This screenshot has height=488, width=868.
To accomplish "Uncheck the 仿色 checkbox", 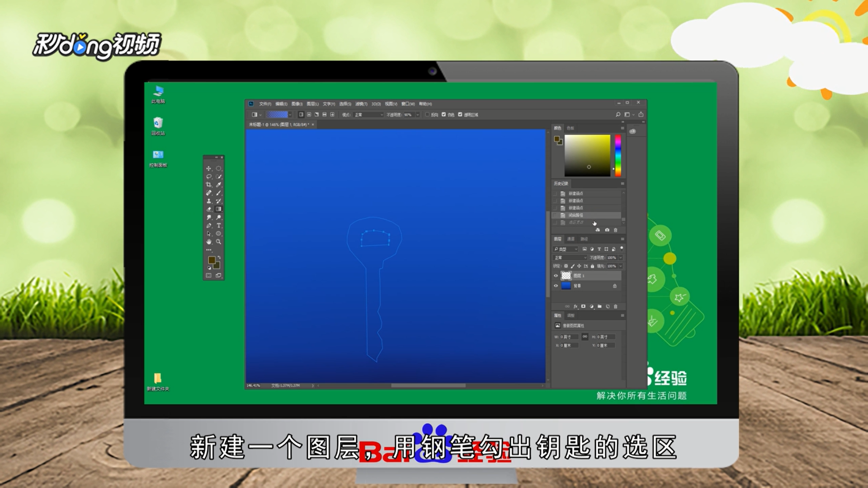I will [x=443, y=115].
